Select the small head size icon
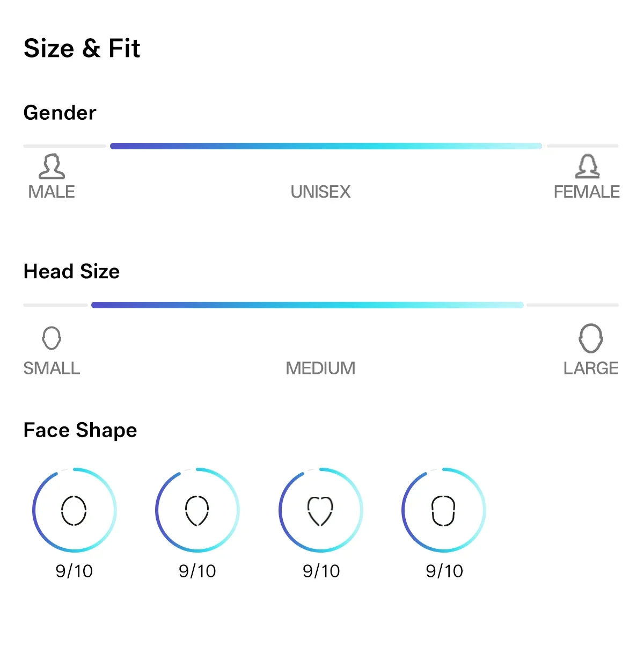Screen dimensions: 644x645 point(52,338)
